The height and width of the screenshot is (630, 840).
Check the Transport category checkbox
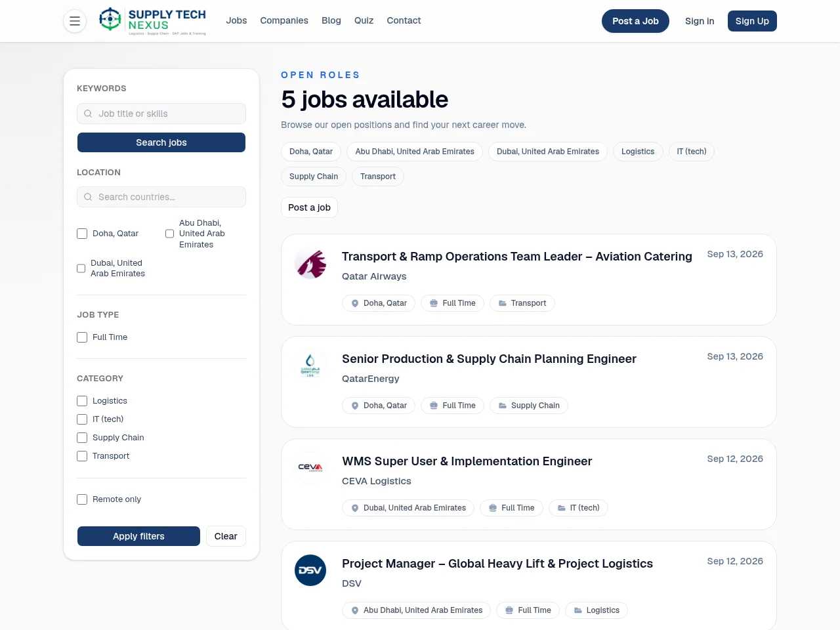(82, 456)
